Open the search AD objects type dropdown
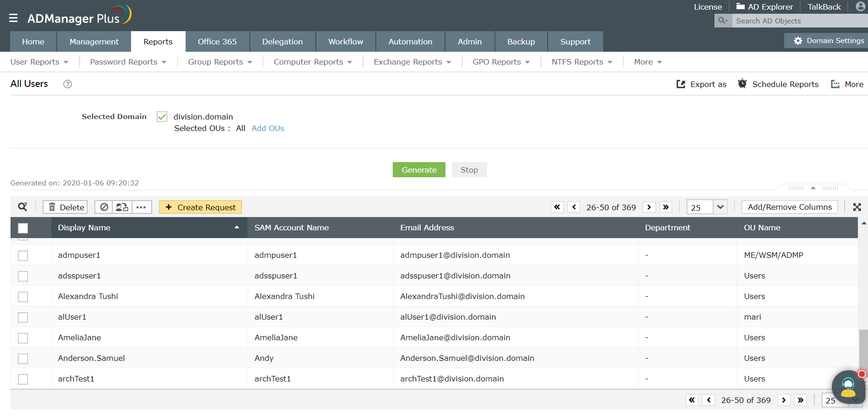Image resolution: width=868 pixels, height=419 pixels. [x=723, y=21]
